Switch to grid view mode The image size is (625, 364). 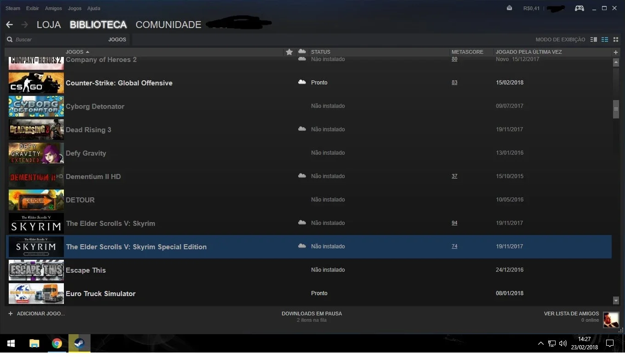pyautogui.click(x=616, y=39)
